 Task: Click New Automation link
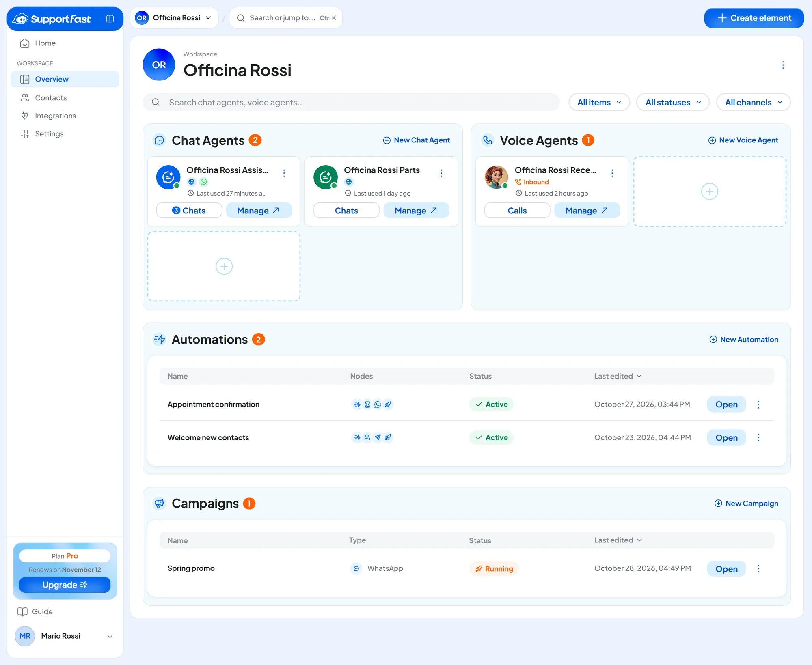(x=744, y=339)
